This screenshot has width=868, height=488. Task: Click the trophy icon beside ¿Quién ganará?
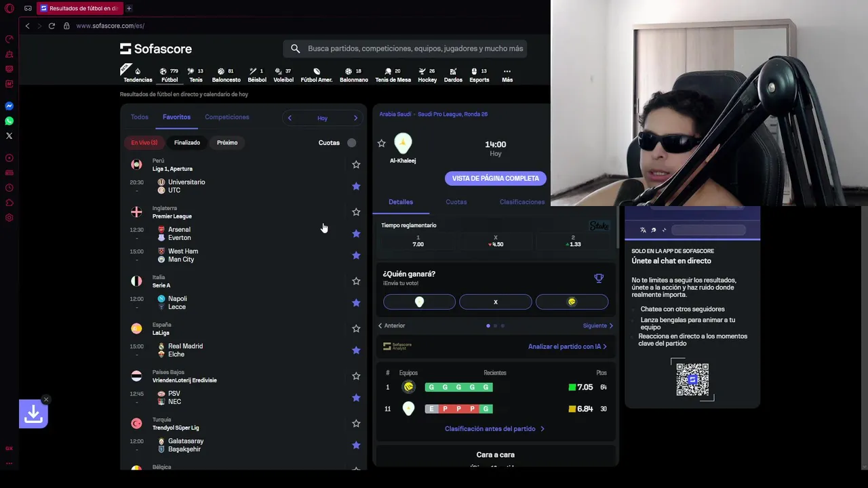click(x=599, y=278)
